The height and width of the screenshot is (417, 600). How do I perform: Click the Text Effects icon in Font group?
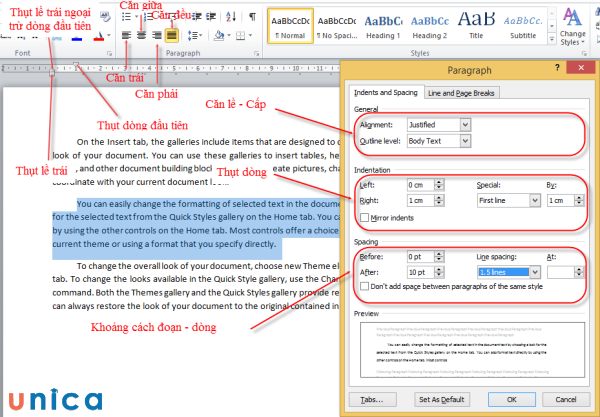(56, 38)
